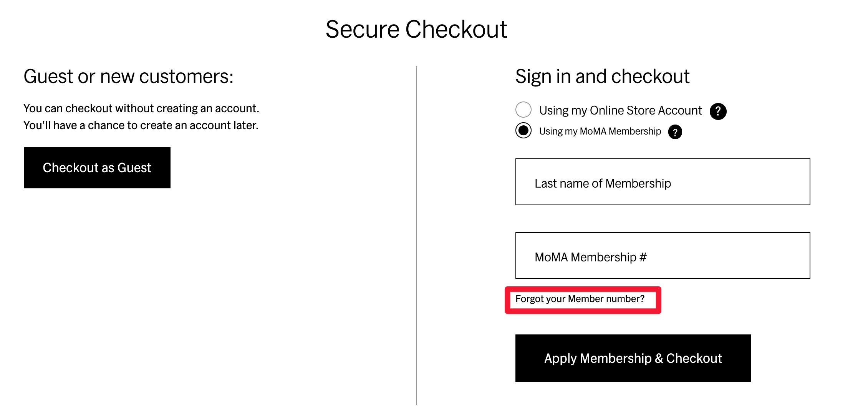Click Apply Membership & Checkout button

point(633,358)
